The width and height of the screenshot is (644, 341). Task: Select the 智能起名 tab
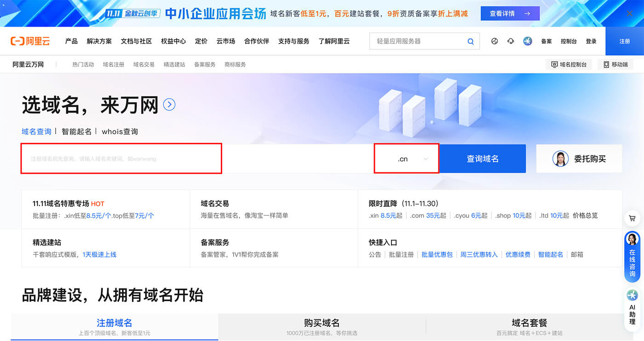click(x=77, y=131)
